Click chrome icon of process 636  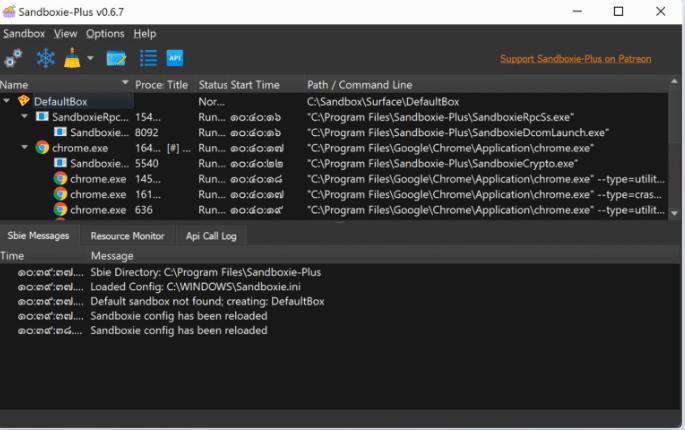[60, 209]
